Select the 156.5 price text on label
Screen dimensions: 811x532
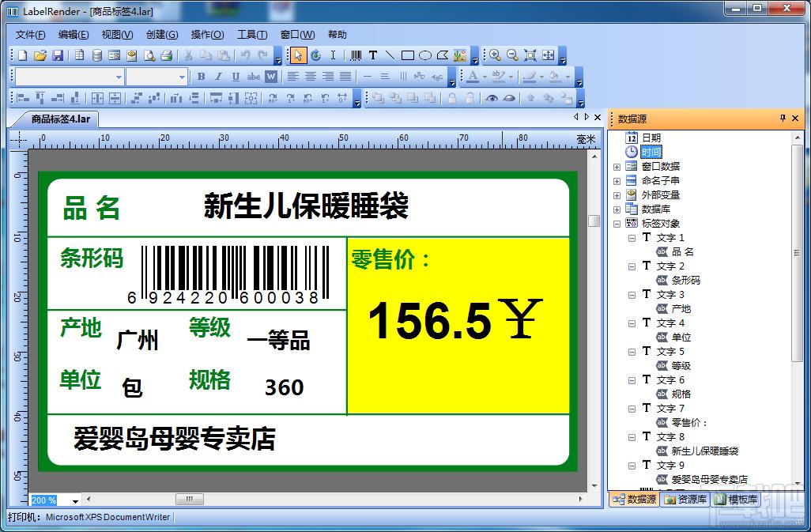point(429,321)
